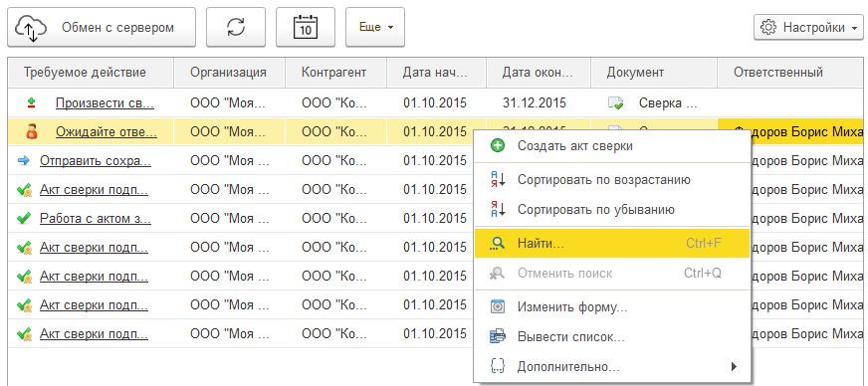Click the Сверка ... document cell
Screen dimensions: 868x386
click(x=668, y=102)
